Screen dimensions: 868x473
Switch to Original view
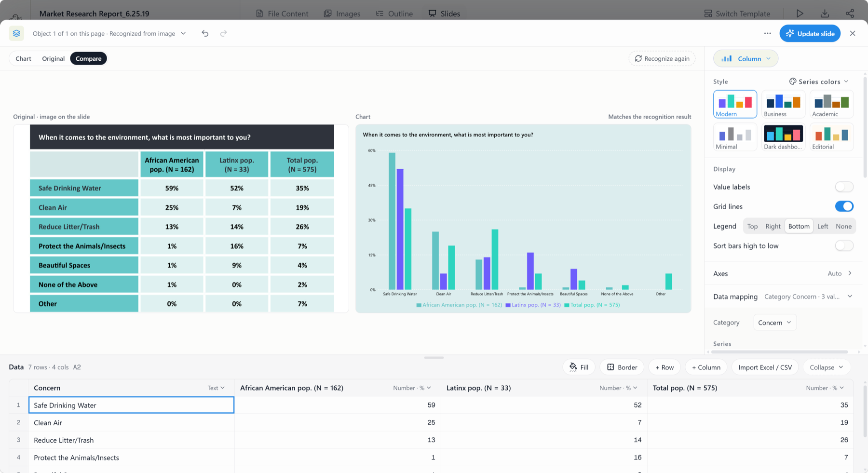53,58
